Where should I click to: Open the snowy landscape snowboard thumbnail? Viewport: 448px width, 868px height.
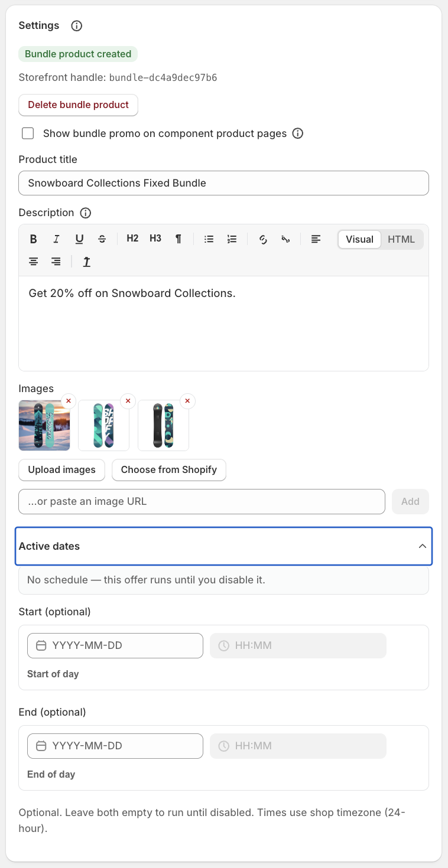pos(44,425)
